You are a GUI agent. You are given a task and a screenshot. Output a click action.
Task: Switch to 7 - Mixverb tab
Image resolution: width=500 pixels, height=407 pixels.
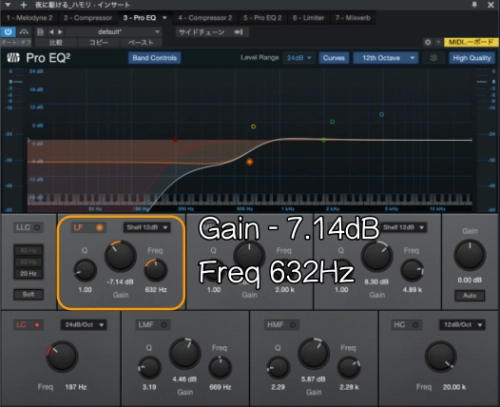pyautogui.click(x=353, y=18)
